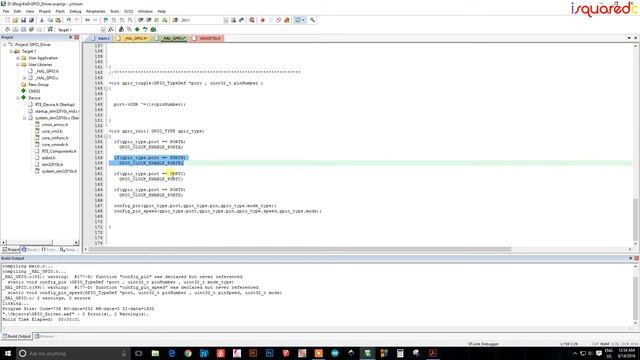The width and height of the screenshot is (640, 360).
Task: Comment out the selection via toolbar
Action: [157, 20]
